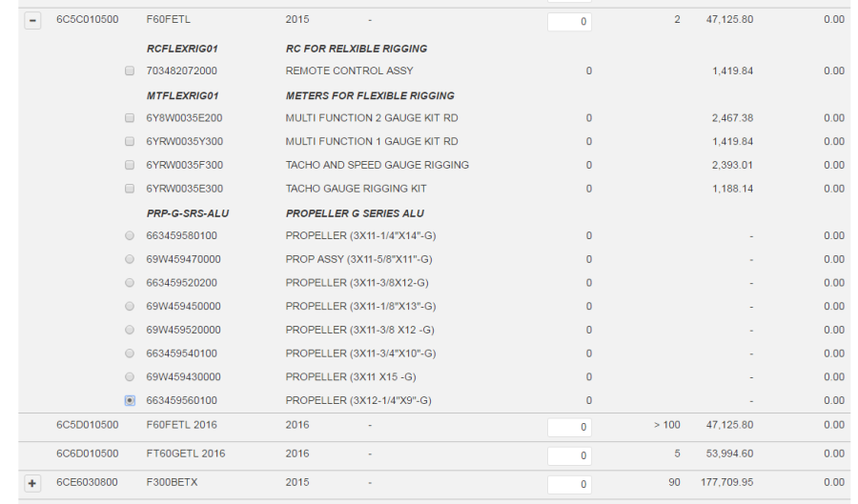The image size is (858, 504).
Task: Enable TACHO AND SPEED GAUGE RIGGING checkbox
Action: point(130,165)
